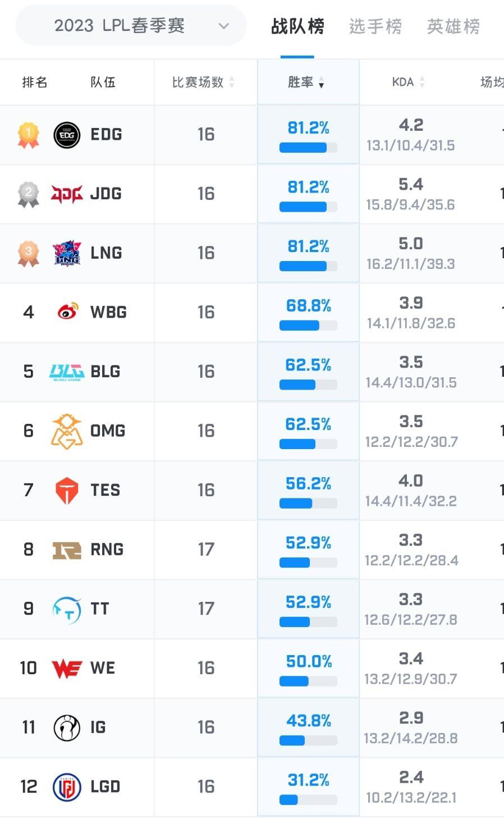Sort by 比赛场数 column arrows
This screenshot has width=504, height=823.
pyautogui.click(x=232, y=83)
